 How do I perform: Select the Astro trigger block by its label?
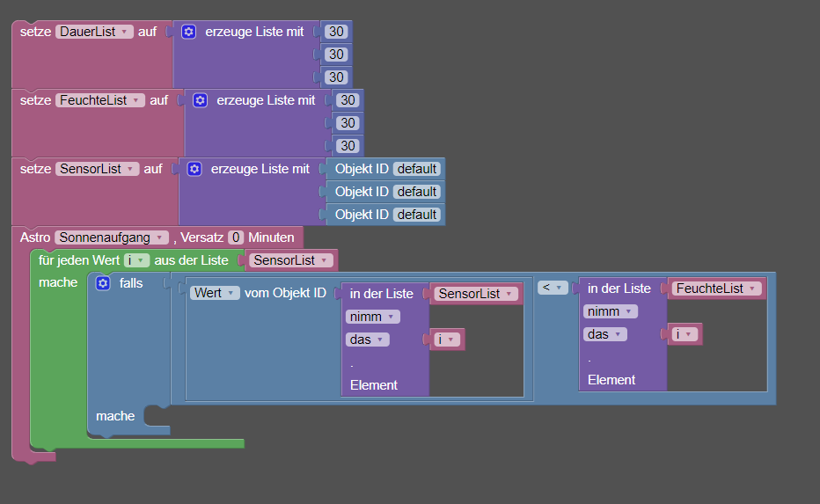click(x=36, y=237)
